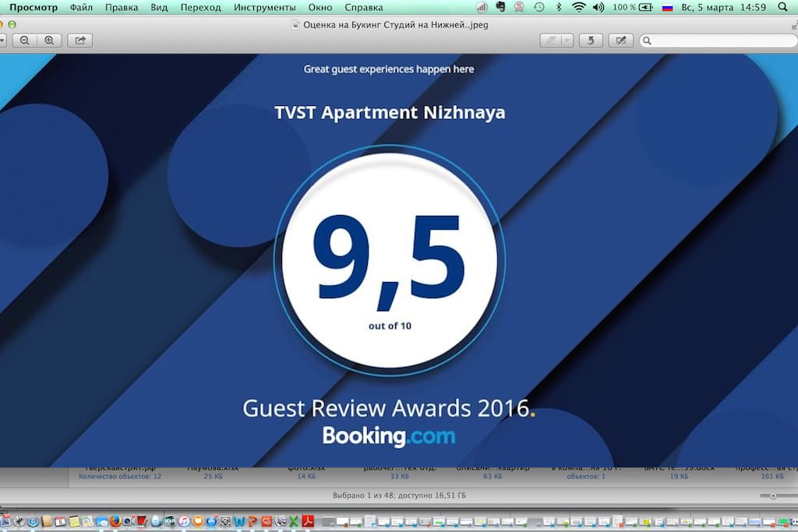Launch Safari from the Dock
The height and width of the screenshot is (532, 798).
(33, 521)
